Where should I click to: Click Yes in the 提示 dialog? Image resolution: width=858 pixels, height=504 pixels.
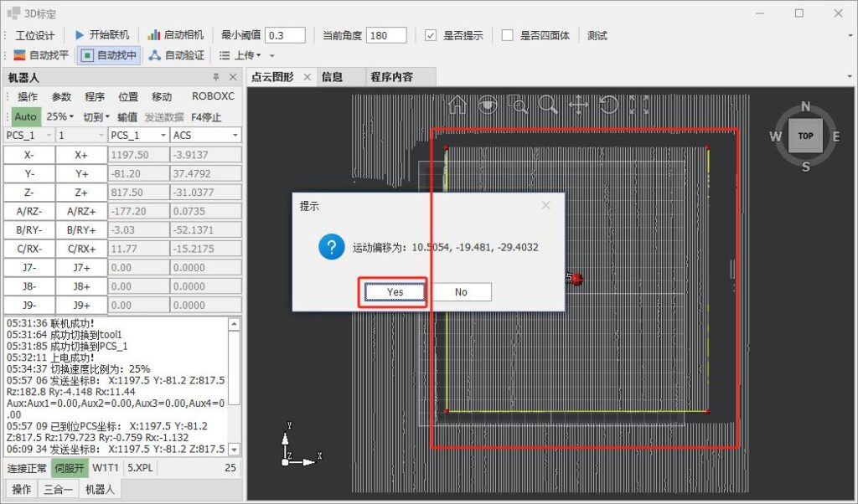(x=395, y=292)
